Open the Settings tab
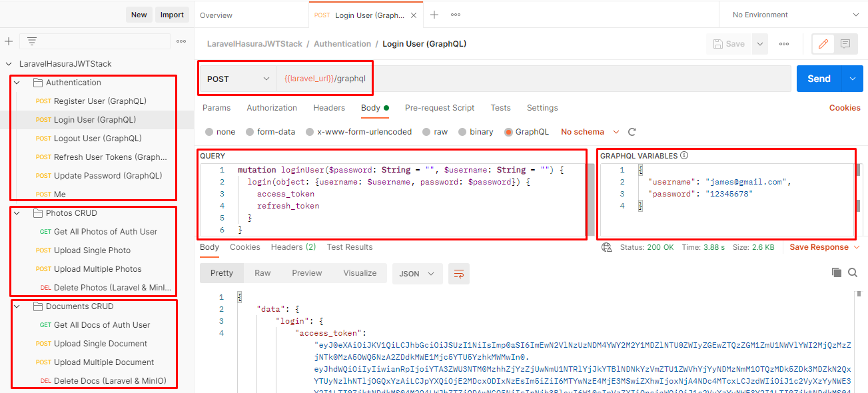 pyautogui.click(x=542, y=108)
